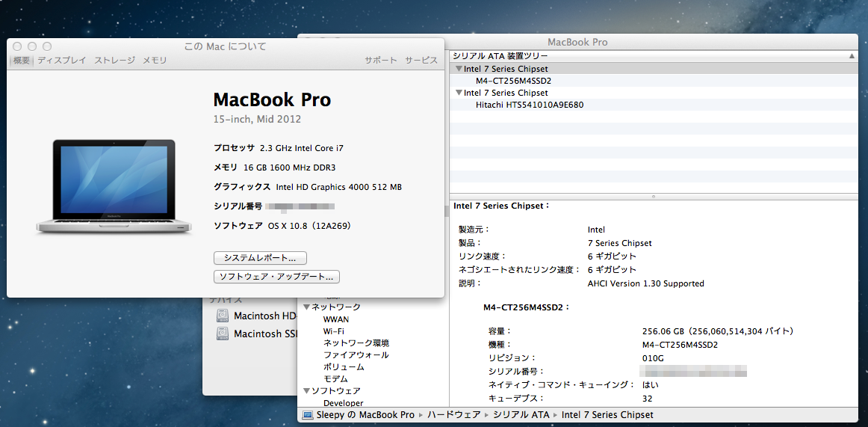The width and height of the screenshot is (868, 427).
Task: Click the pane splitter handle below the device tree
Action: click(654, 197)
